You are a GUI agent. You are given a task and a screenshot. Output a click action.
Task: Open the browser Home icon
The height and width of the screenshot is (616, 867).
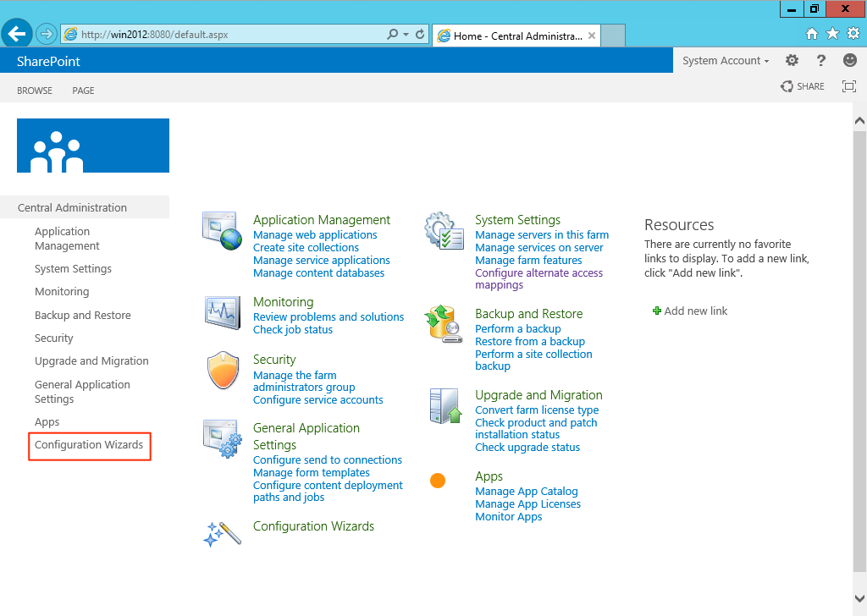click(811, 34)
